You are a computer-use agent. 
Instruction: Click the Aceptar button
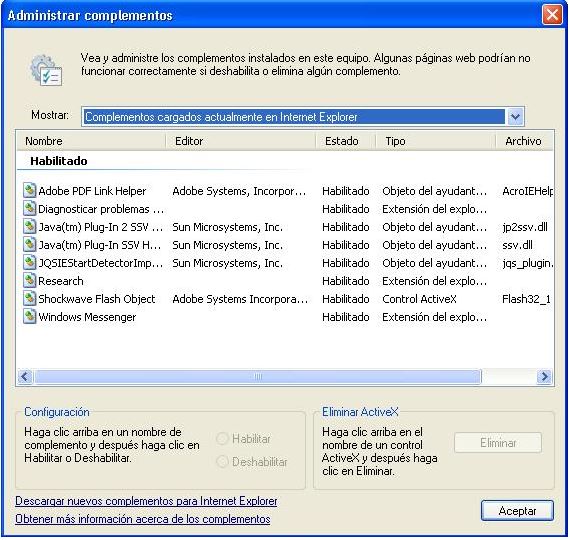point(517,511)
